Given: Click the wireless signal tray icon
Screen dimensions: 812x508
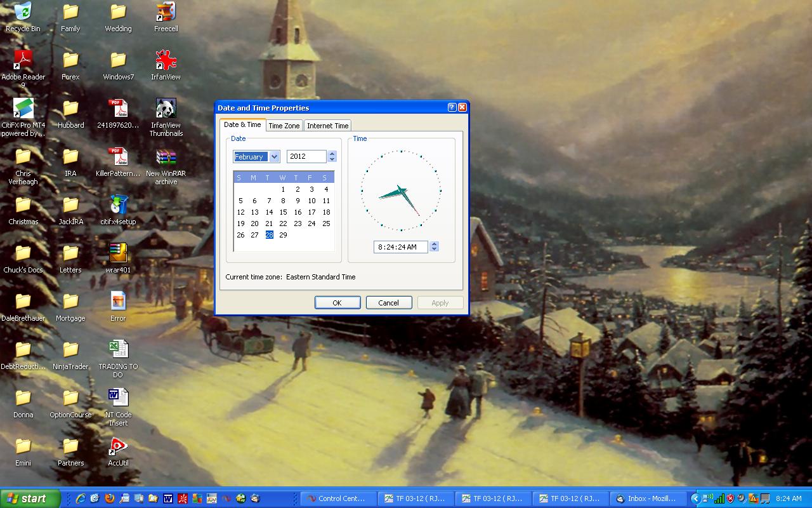Looking at the screenshot, I should 719,498.
